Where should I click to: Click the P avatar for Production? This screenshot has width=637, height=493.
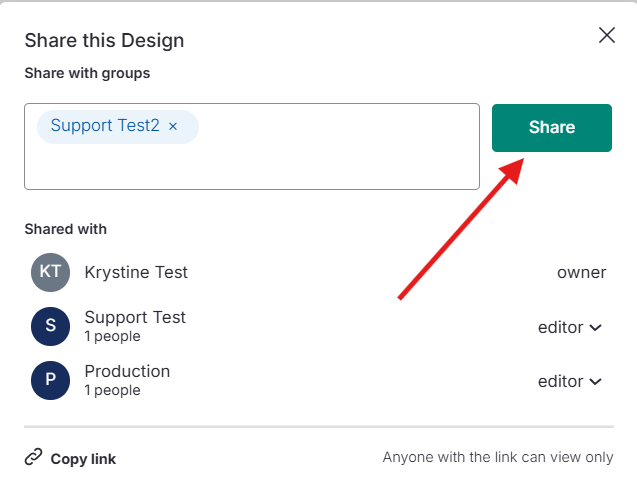point(50,380)
